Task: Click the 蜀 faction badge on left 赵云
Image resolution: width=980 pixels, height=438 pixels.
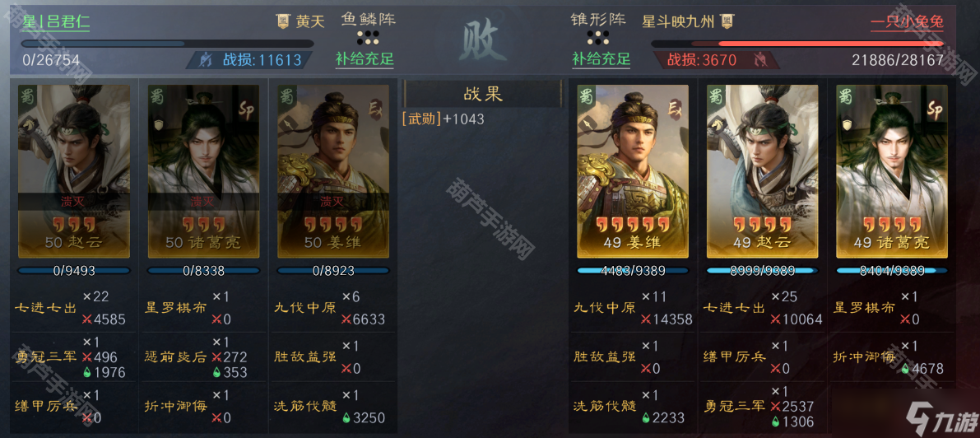Action: 26,98
